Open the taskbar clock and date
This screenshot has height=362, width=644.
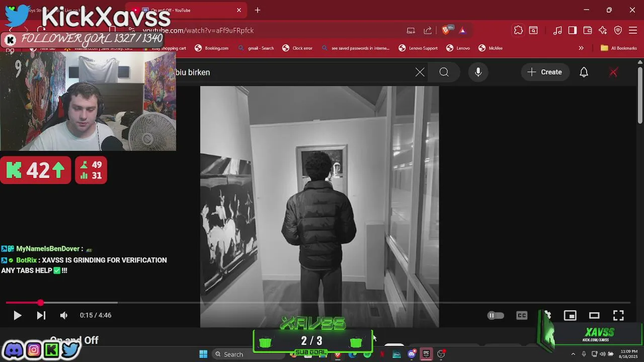coord(629,354)
